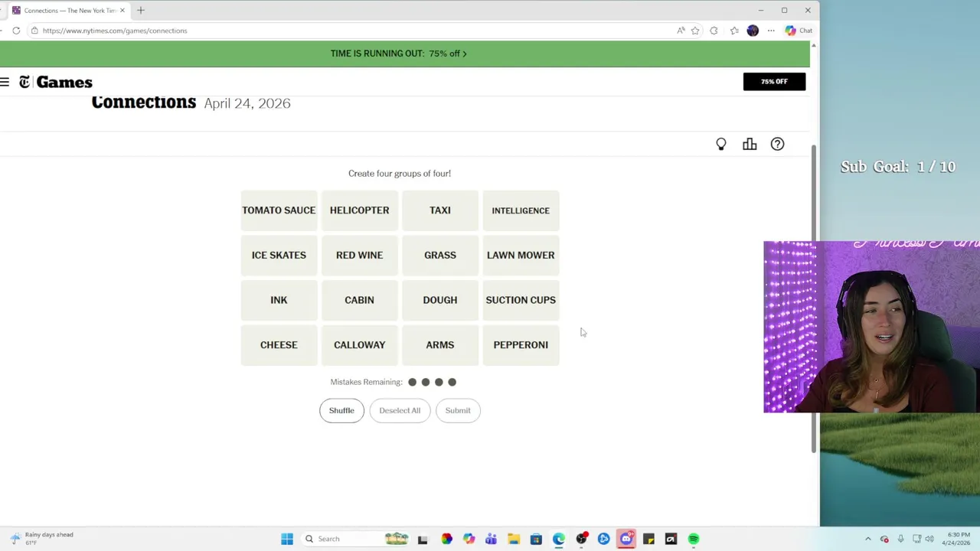The image size is (980, 551).
Task: Open Sticky Notes from taskbar
Action: 648,539
